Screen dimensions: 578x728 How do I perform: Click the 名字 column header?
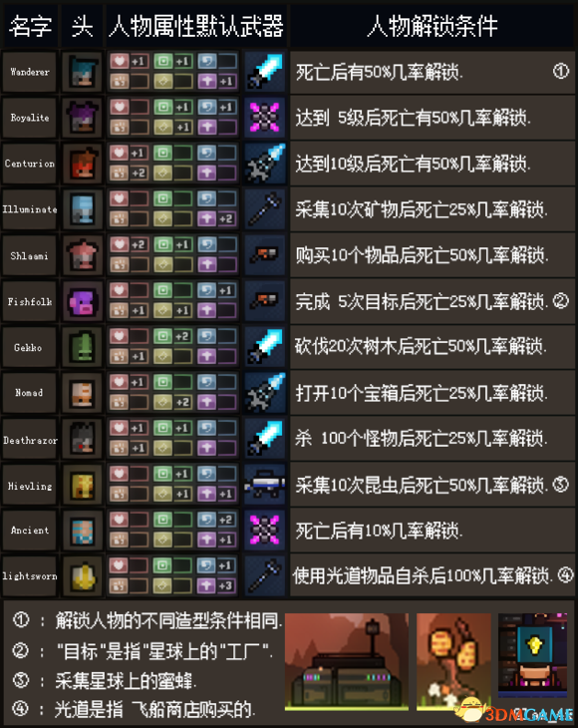click(30, 26)
